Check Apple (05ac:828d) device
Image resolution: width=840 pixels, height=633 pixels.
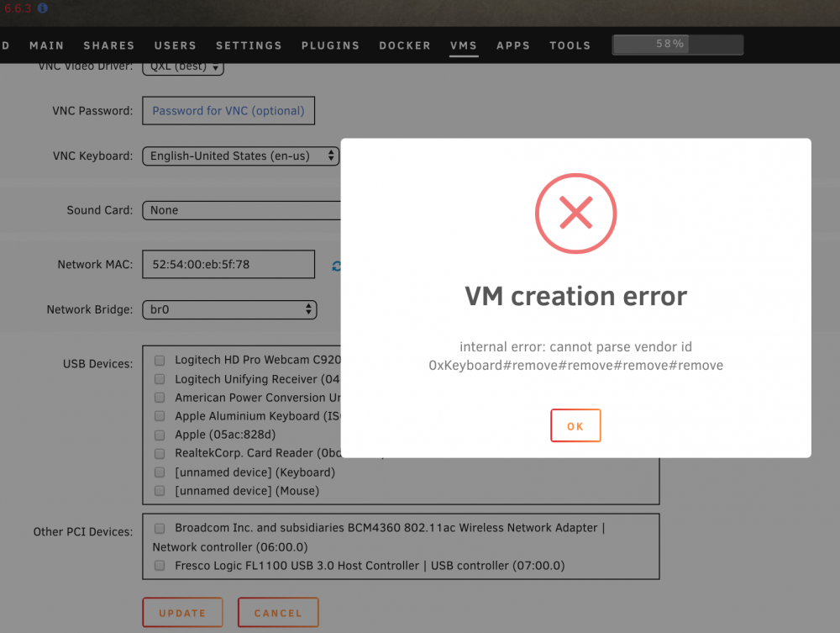tap(160, 435)
